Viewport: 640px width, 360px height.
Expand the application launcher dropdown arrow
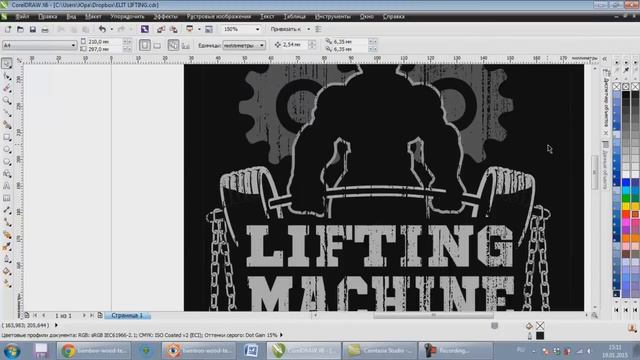click(x=199, y=29)
